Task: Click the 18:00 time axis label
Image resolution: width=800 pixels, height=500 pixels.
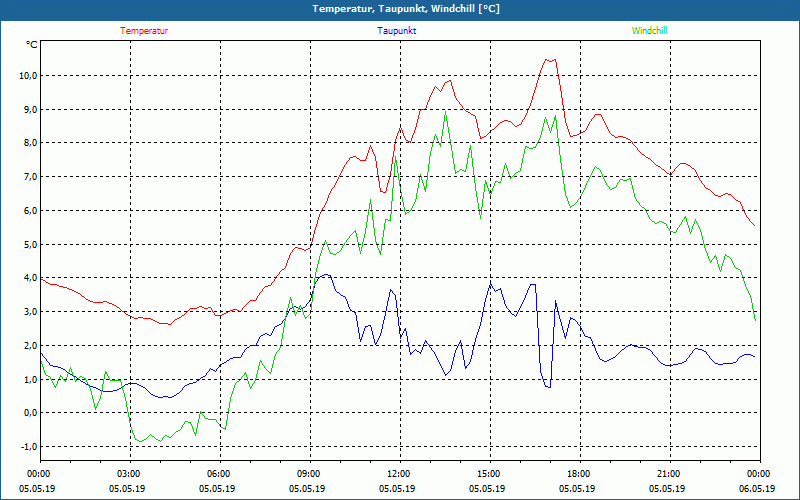Action: (x=580, y=474)
